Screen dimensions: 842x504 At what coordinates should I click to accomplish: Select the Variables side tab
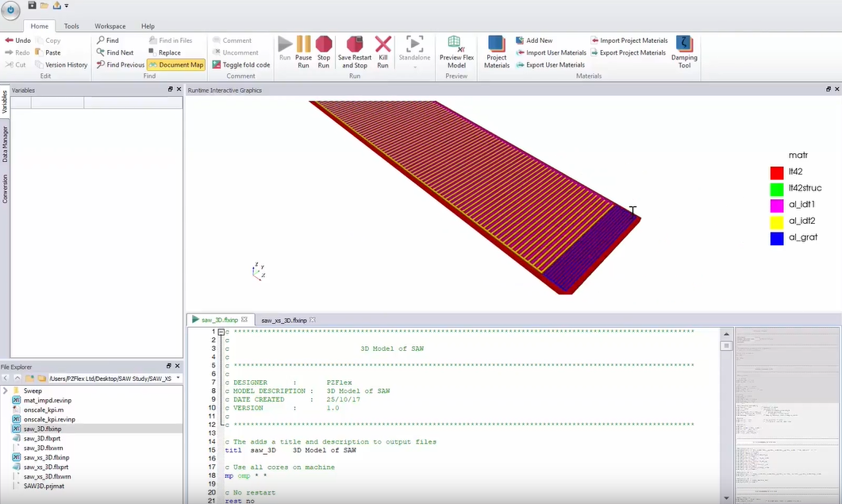click(x=4, y=102)
